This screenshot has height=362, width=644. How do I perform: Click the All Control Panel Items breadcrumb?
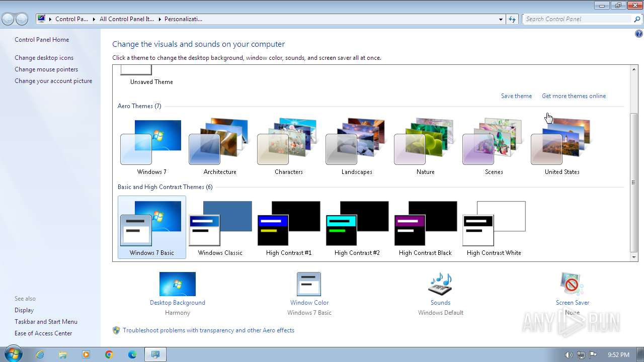pos(127,19)
